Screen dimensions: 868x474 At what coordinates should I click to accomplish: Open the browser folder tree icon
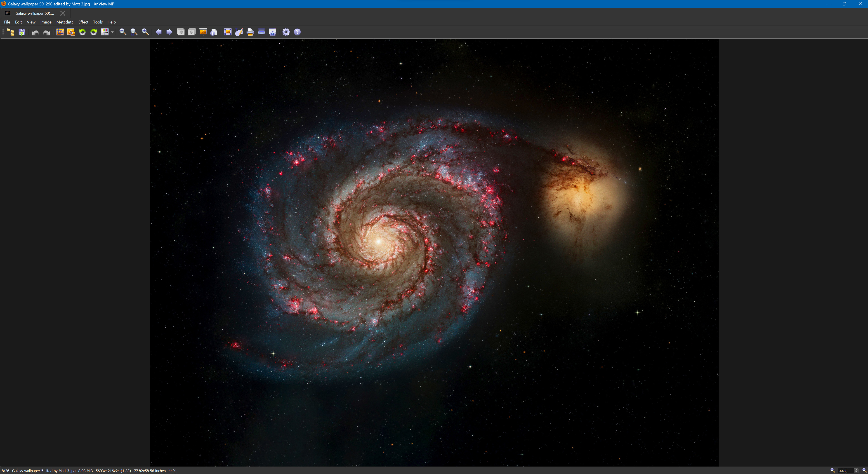[x=10, y=32]
